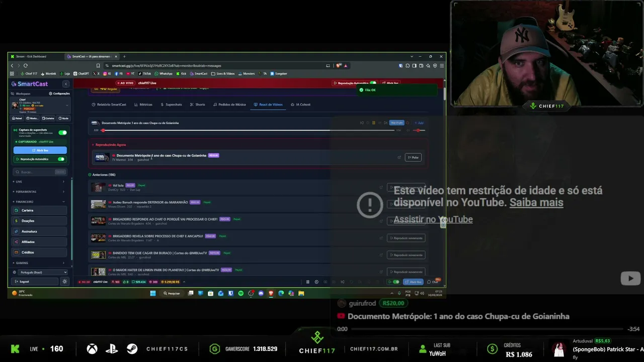Skip to previous video in the player row

coord(362,123)
